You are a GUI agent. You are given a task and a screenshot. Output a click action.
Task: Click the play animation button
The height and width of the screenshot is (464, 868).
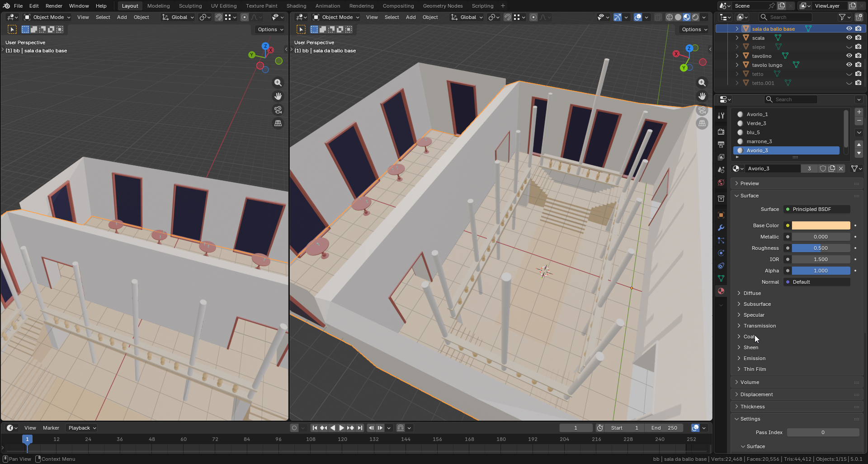tap(342, 428)
